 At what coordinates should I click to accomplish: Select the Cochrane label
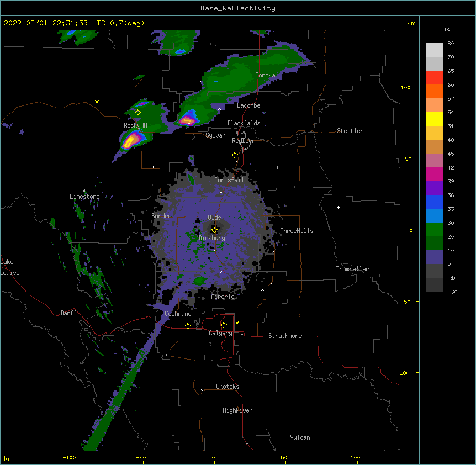tap(178, 314)
